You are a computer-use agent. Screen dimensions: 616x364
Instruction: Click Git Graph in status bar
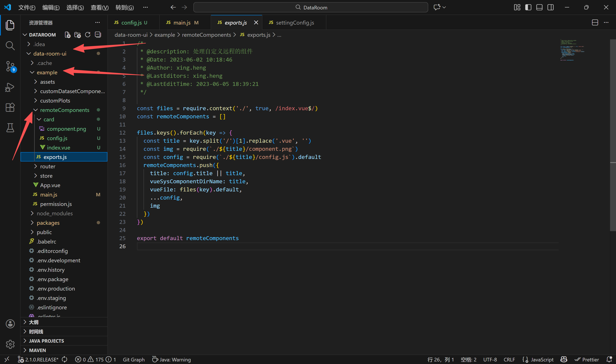click(133, 359)
